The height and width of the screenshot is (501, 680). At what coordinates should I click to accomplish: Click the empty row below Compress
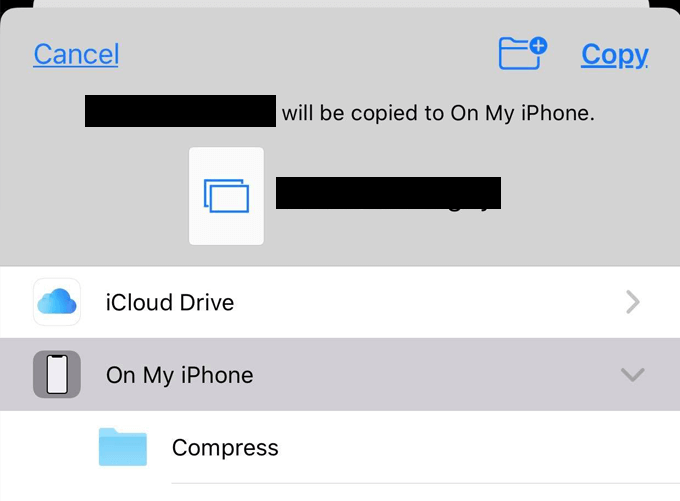pyautogui.click(x=400, y=492)
